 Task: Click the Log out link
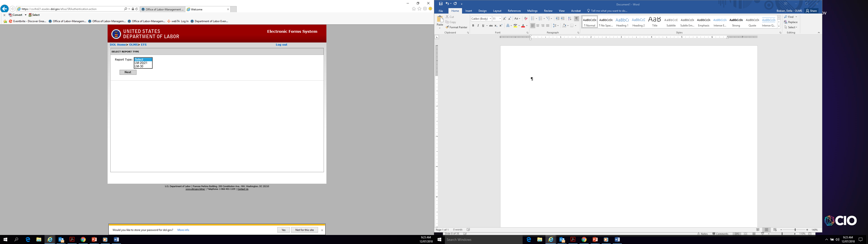(x=281, y=45)
